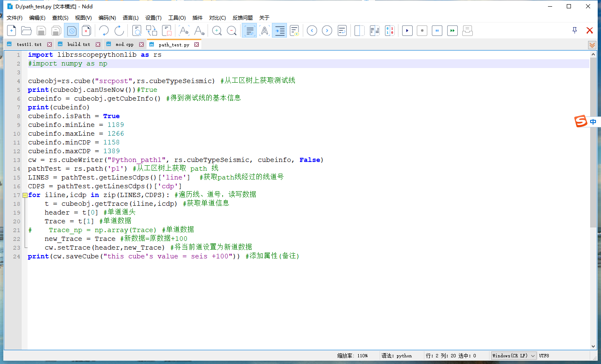
Task: Zoom out with the magnifier minus icon
Action: (232, 30)
